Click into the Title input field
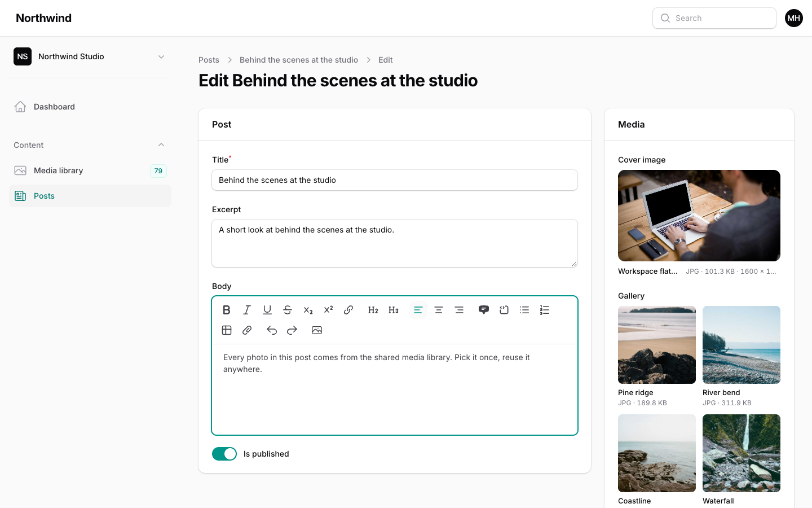Image resolution: width=812 pixels, height=508 pixels. [x=395, y=180]
